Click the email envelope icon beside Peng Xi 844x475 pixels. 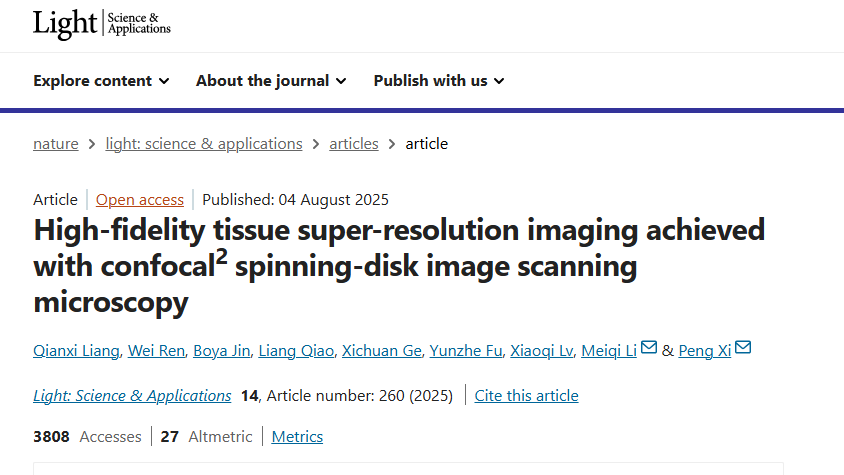[743, 349]
